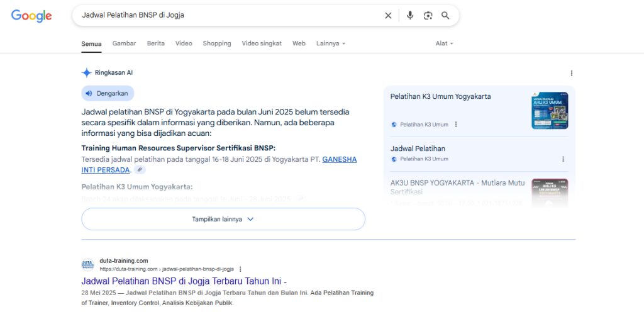The image size is (644, 314).
Task: Open Jadwal Pelatihan BNSP di Jogja Terbaru result
Action: point(184,281)
